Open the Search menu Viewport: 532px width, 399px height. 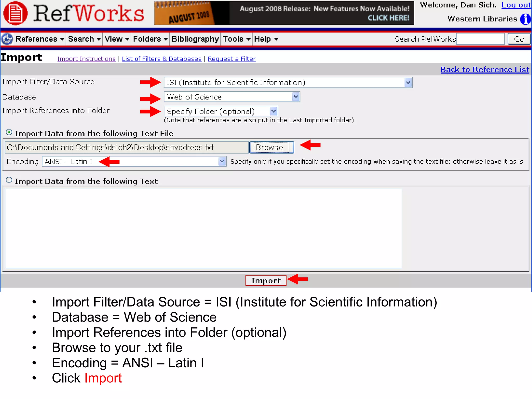click(84, 39)
